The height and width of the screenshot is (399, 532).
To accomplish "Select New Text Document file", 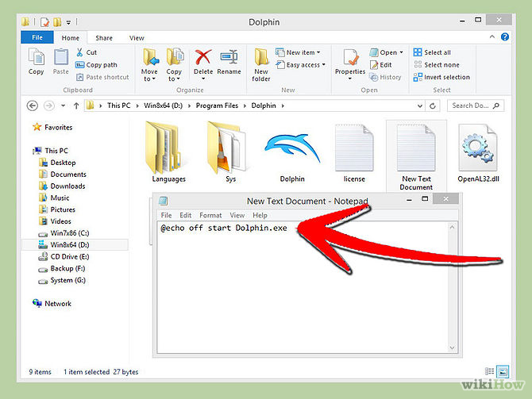I will [x=416, y=156].
